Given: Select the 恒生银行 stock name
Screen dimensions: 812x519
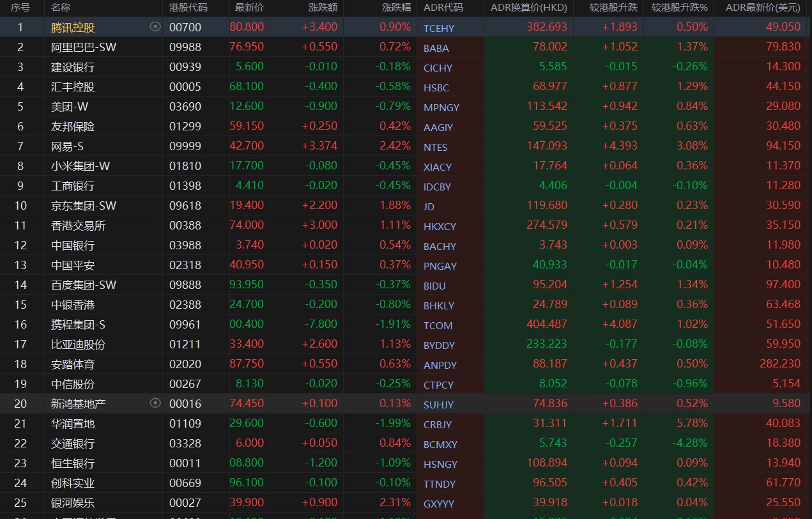Looking at the screenshot, I should (x=73, y=463).
